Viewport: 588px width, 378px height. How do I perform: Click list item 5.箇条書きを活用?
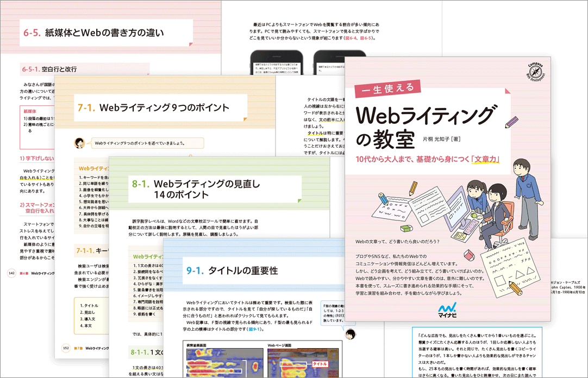coord(148,290)
